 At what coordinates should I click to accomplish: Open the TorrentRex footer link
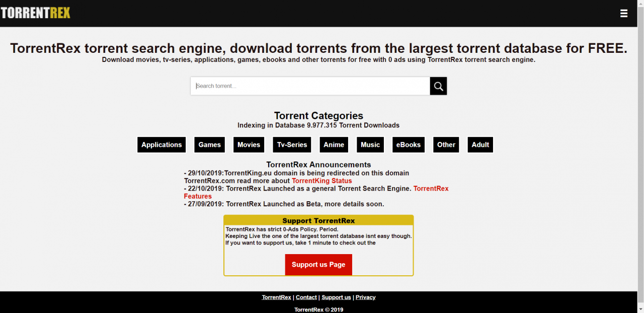276,297
